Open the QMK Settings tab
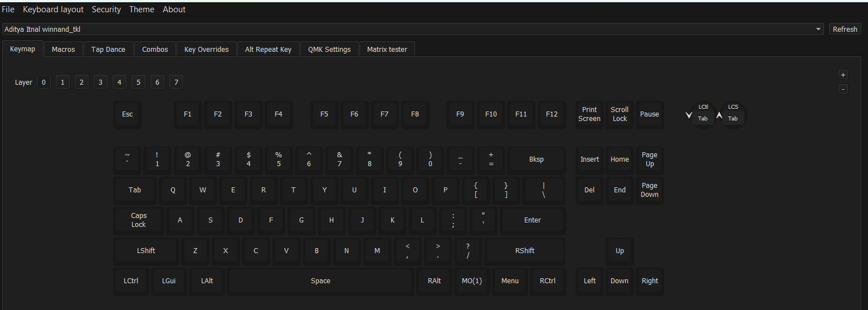868x310 pixels. click(329, 49)
